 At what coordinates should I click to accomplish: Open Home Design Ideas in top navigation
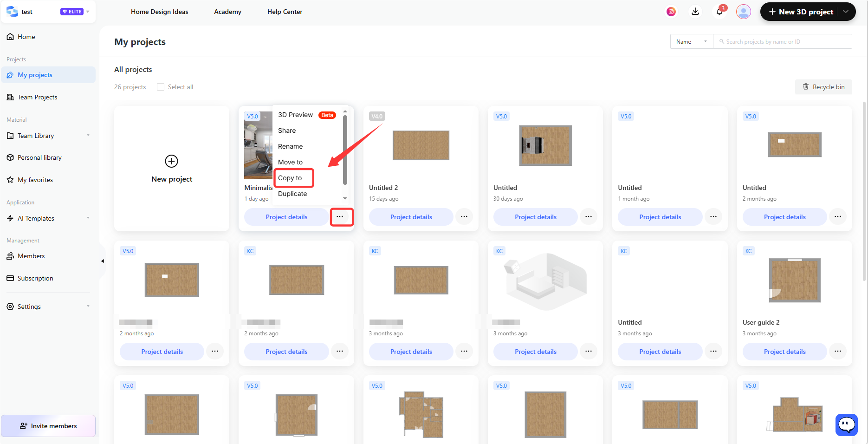click(x=160, y=12)
